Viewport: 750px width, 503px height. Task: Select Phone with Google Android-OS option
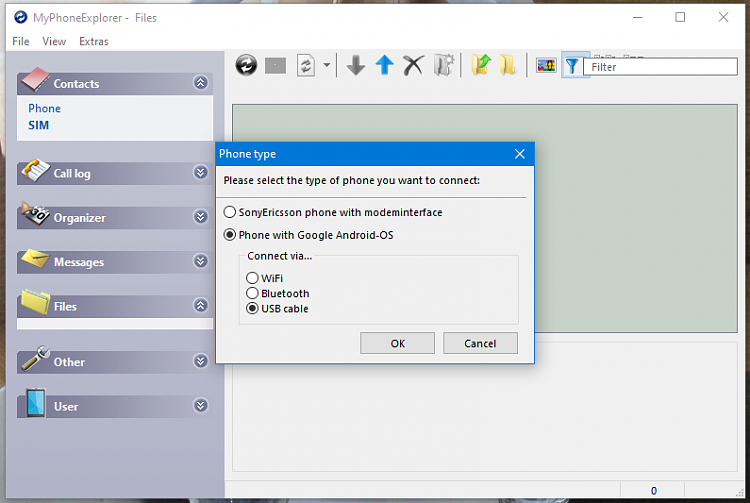230,235
